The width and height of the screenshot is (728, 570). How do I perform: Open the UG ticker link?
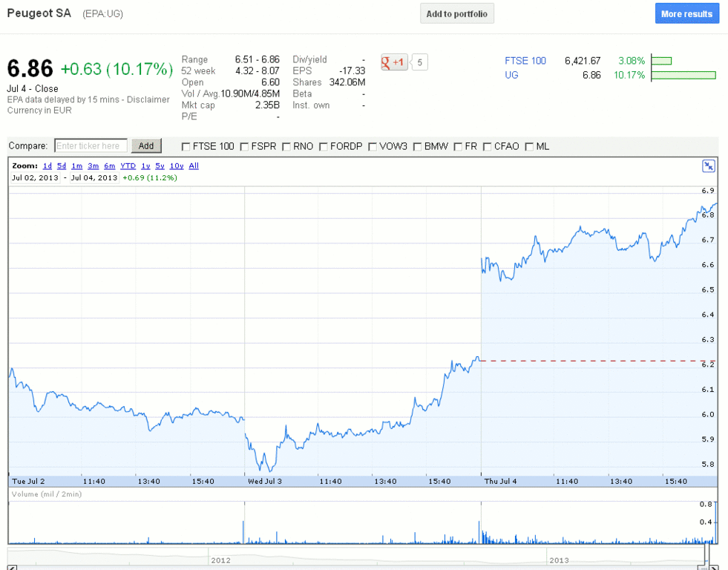[x=511, y=75]
